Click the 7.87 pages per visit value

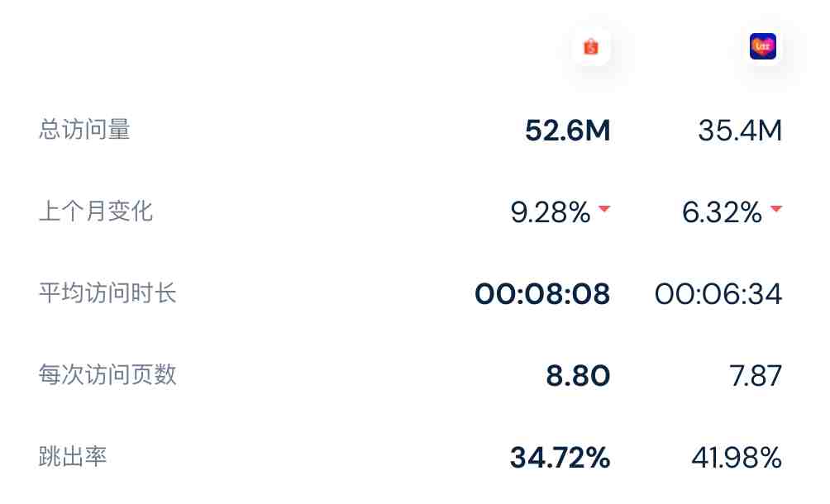point(756,376)
